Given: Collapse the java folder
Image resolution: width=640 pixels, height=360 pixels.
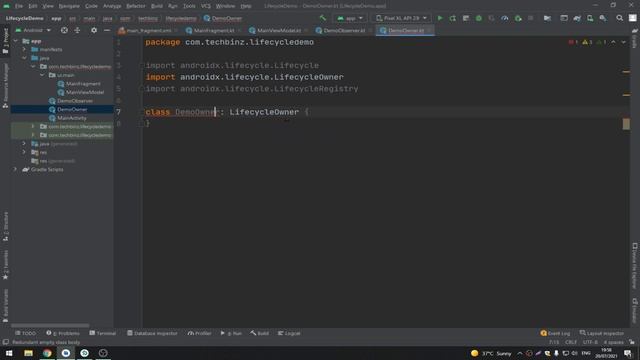Looking at the screenshot, I should 24,58.
